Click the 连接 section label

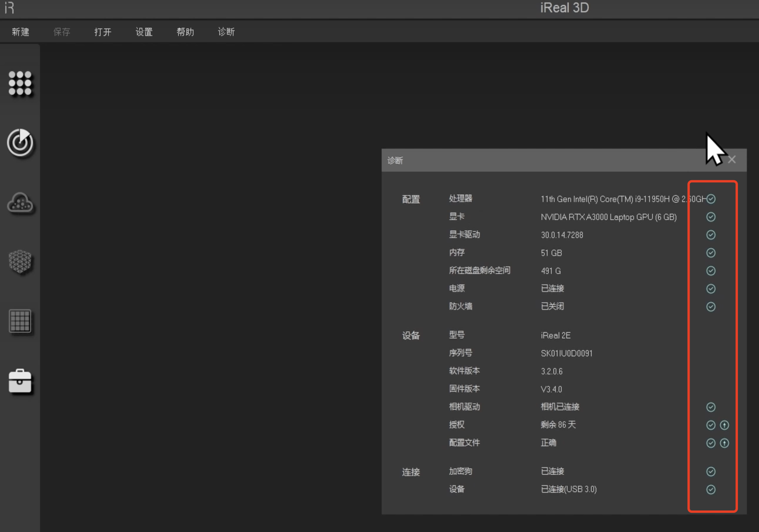tap(411, 472)
